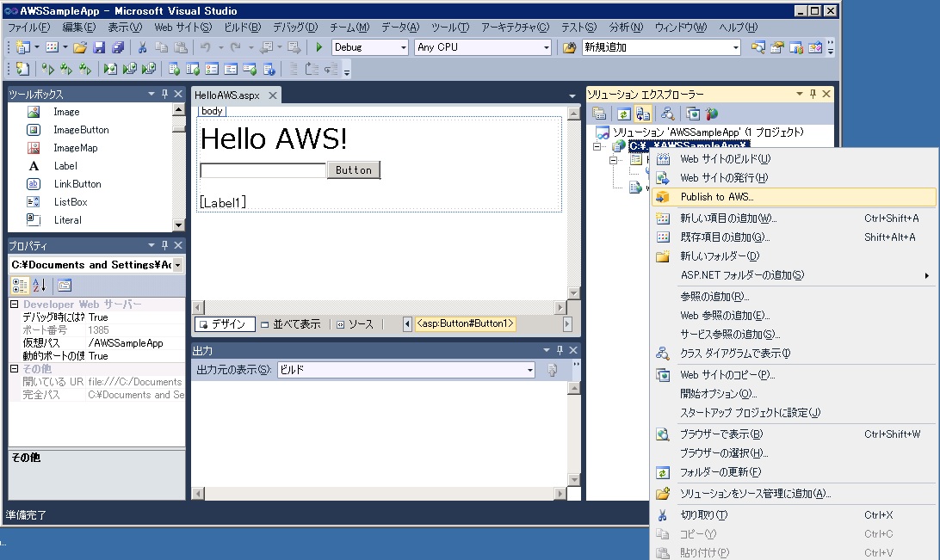Image resolution: width=940 pixels, height=560 pixels.
Task: Click Toolbox scrollbar down arrow
Action: 178,225
